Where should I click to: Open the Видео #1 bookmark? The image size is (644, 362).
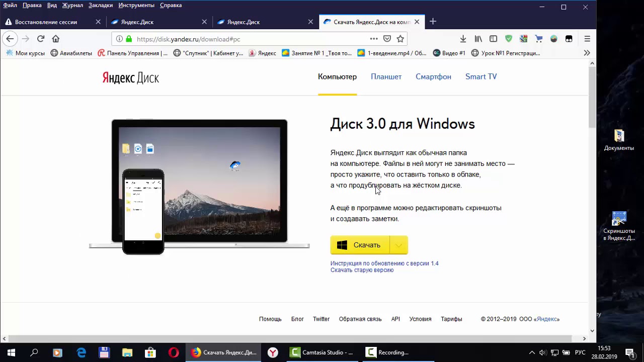coord(449,53)
